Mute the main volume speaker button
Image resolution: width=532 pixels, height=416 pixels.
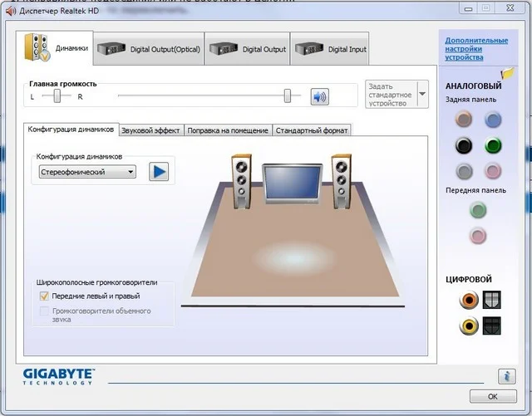[x=319, y=97]
